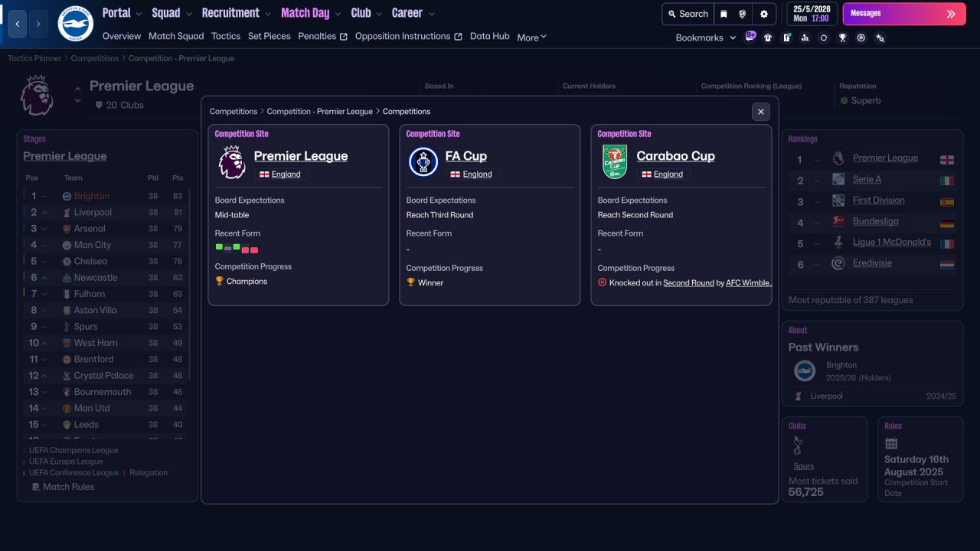The height and width of the screenshot is (551, 980).
Task: Switch to the Tactics tab
Action: click(226, 36)
